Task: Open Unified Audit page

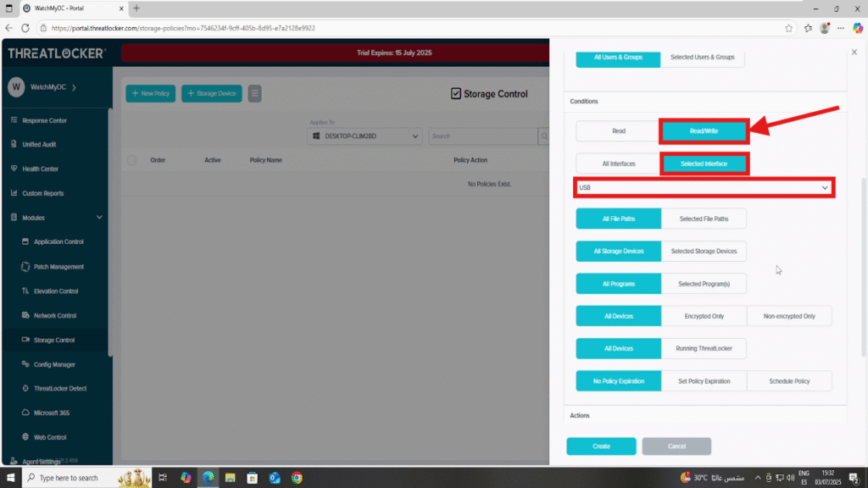Action: point(39,144)
